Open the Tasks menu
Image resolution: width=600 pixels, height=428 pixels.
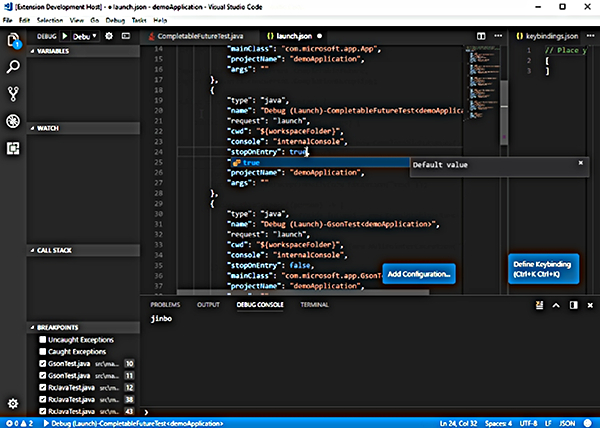[x=139, y=20]
